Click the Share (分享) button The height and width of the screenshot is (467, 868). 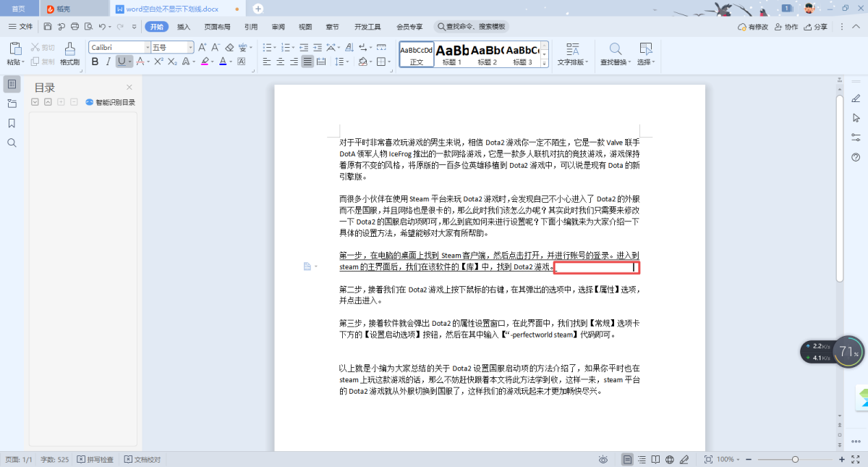(816, 27)
